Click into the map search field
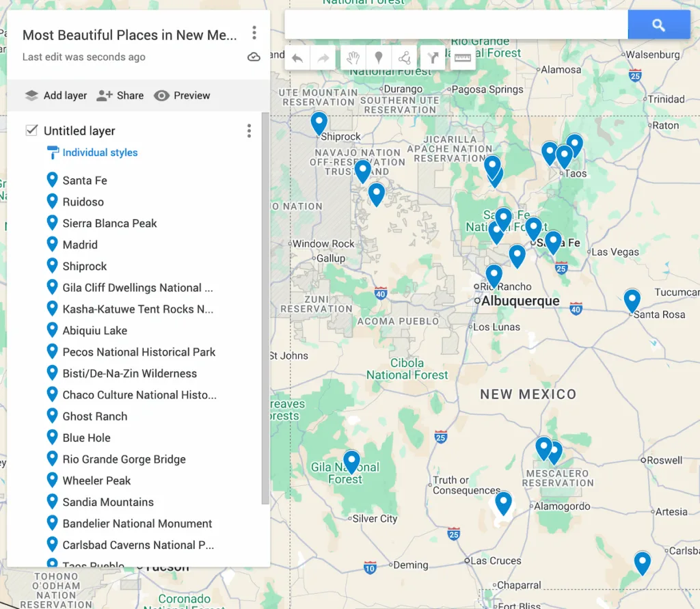The height and width of the screenshot is (609, 700). pyautogui.click(x=456, y=25)
